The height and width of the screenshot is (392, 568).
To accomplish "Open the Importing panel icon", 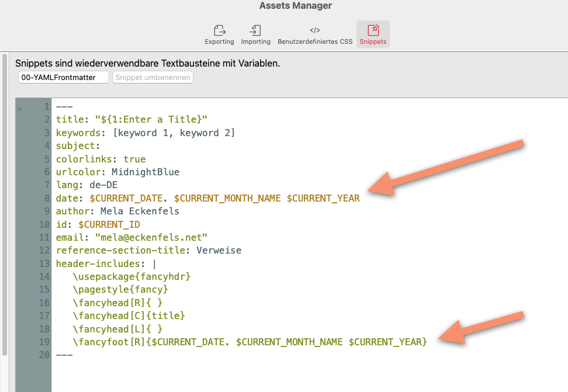I will point(255,30).
